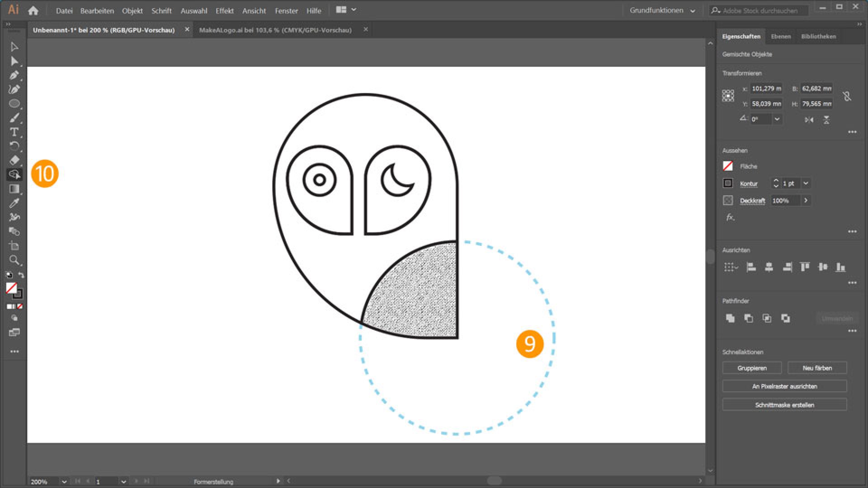Open the Arrange Documents dropdown
Image resolution: width=868 pixels, height=488 pixels.
346,9
